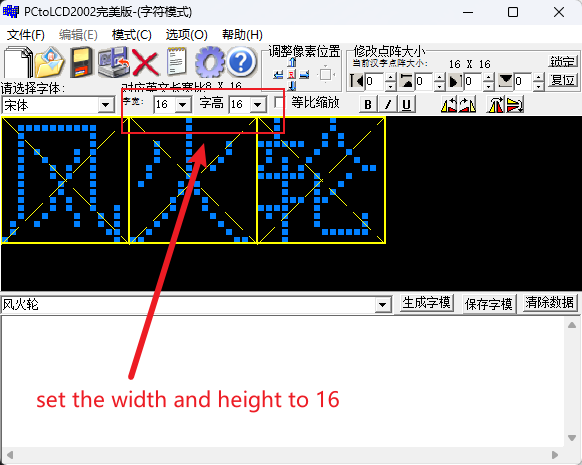582x465 pixels.
Task: Toggle bold (B) formatting
Action: pyautogui.click(x=368, y=105)
